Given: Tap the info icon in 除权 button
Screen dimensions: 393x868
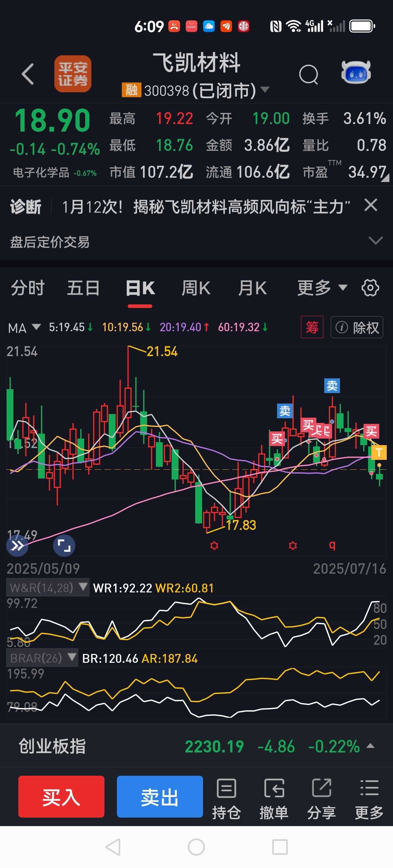Looking at the screenshot, I should (342, 327).
